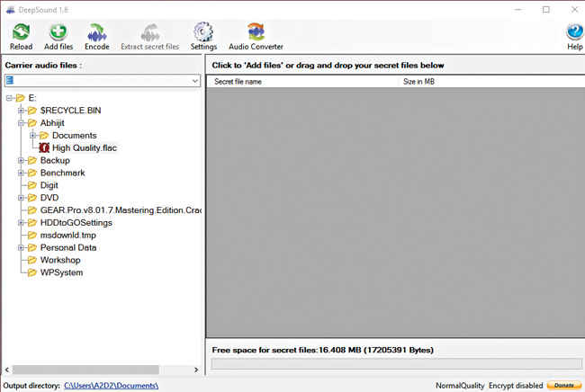Select the Backup folder name

pos(55,160)
